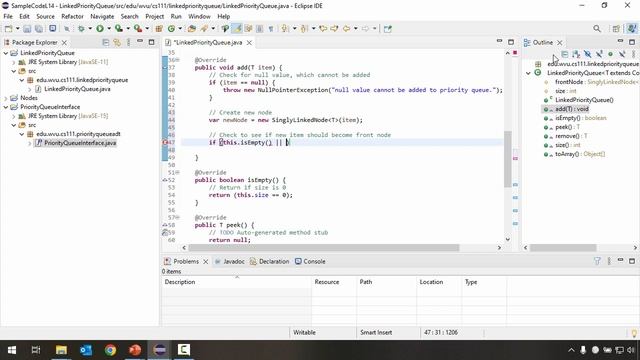Viewport: 640px width, 360px height.
Task: Open the Navigate menu
Action: [x=102, y=16]
